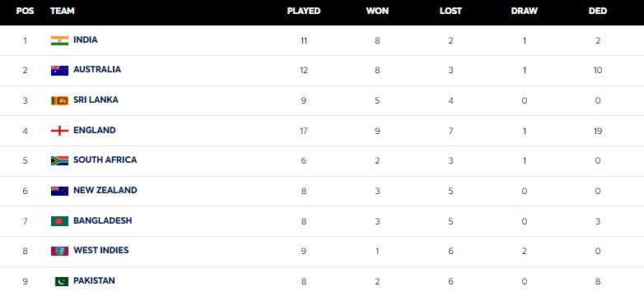Click the India flag icon
This screenshot has width=644, height=296.
(59, 40)
